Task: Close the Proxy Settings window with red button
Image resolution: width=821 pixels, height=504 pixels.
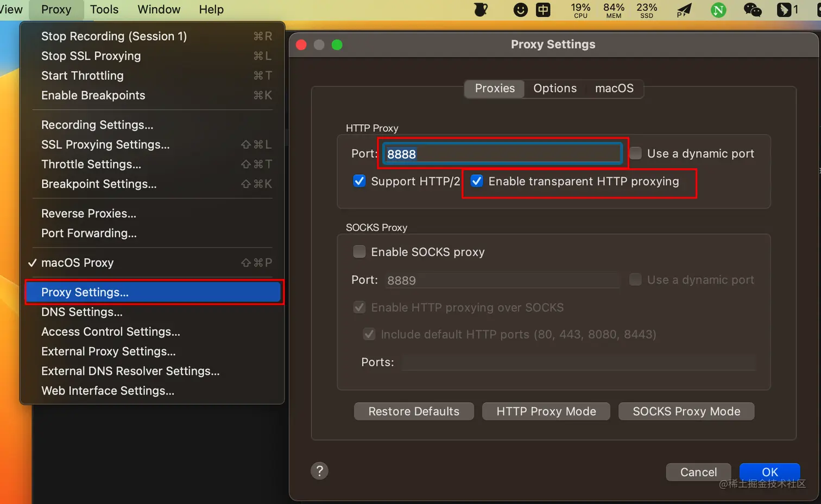Action: click(x=301, y=44)
